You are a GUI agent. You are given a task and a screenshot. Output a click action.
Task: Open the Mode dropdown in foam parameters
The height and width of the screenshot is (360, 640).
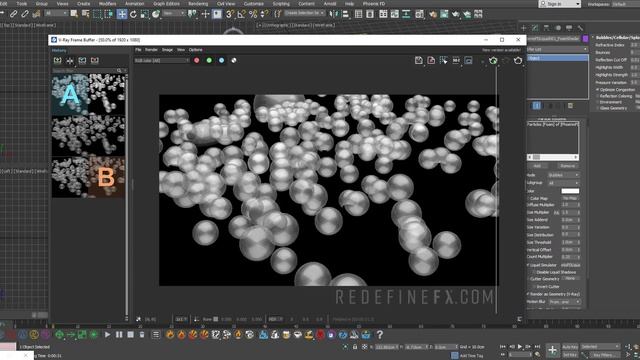coord(563,175)
